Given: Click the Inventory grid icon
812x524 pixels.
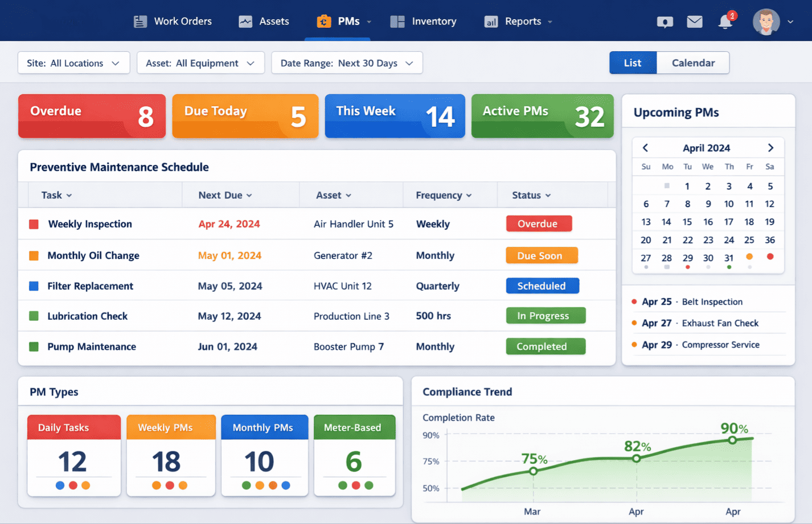Looking at the screenshot, I should pyautogui.click(x=397, y=22).
